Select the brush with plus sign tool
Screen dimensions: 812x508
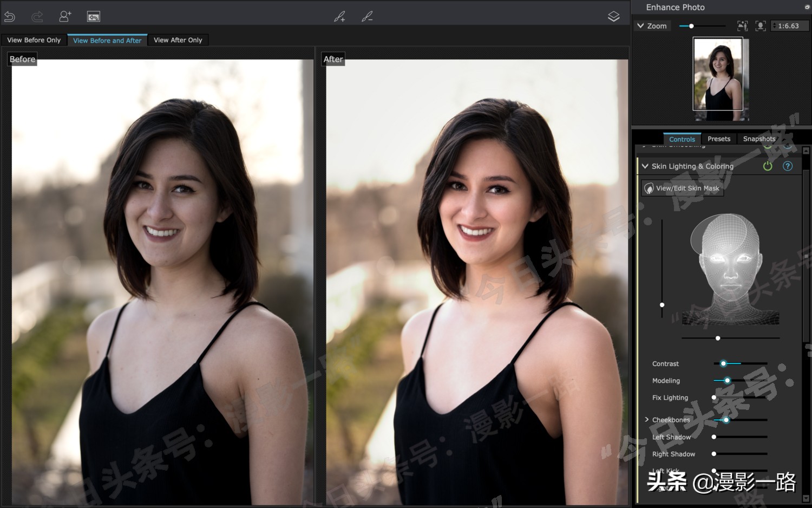(339, 17)
